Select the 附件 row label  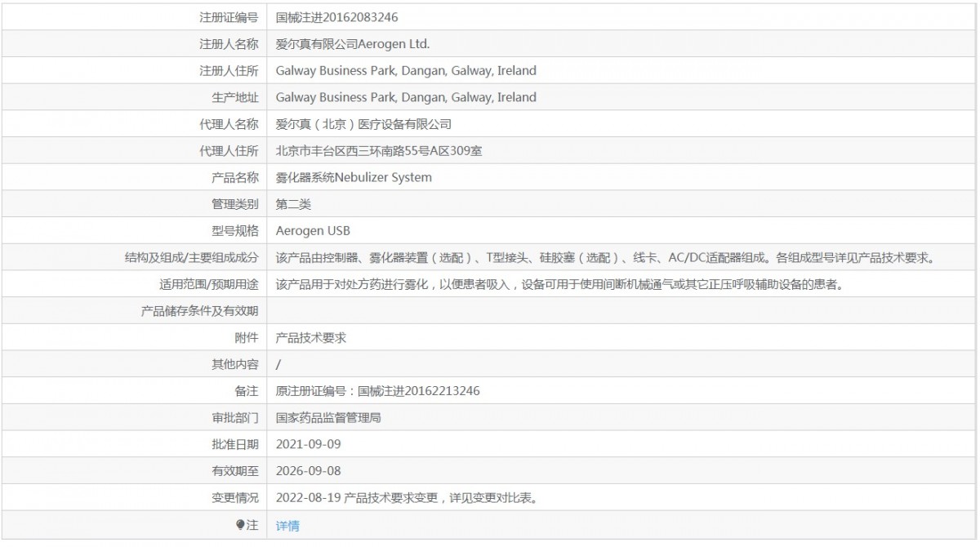pos(247,338)
